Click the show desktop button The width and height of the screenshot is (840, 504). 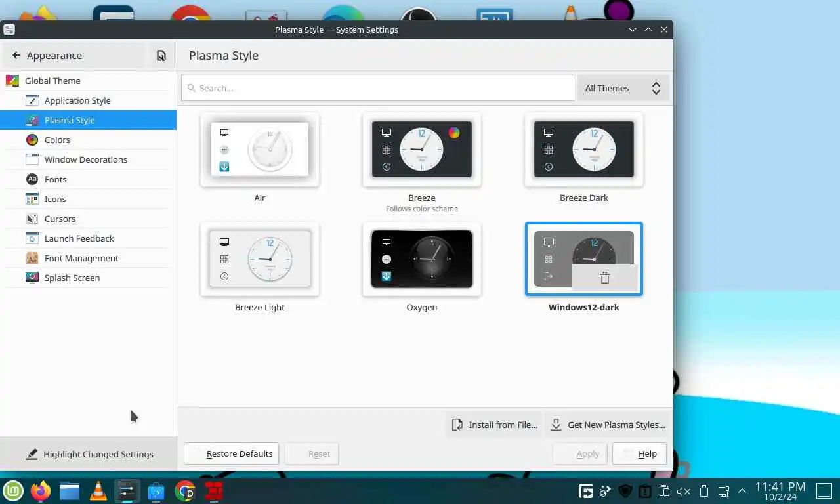click(824, 491)
